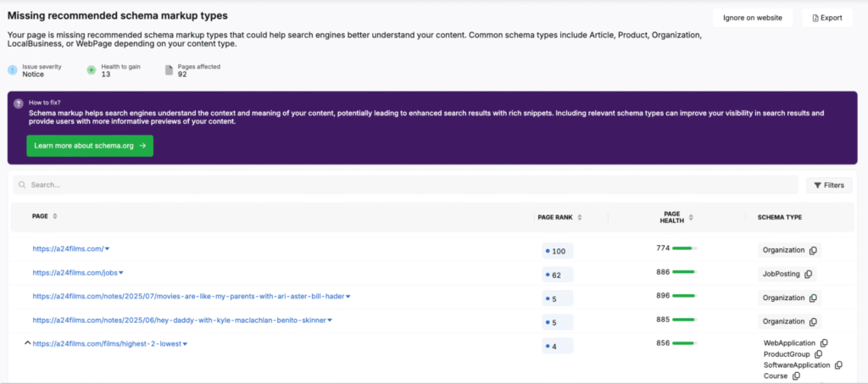The image size is (868, 384).
Task: Export the issue report
Action: (x=827, y=18)
